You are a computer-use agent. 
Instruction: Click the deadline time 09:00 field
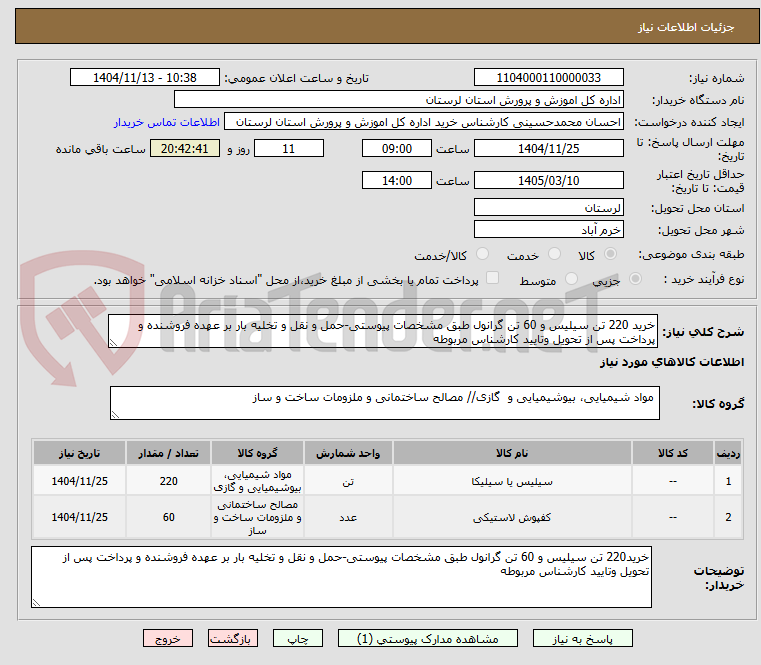[x=397, y=149]
